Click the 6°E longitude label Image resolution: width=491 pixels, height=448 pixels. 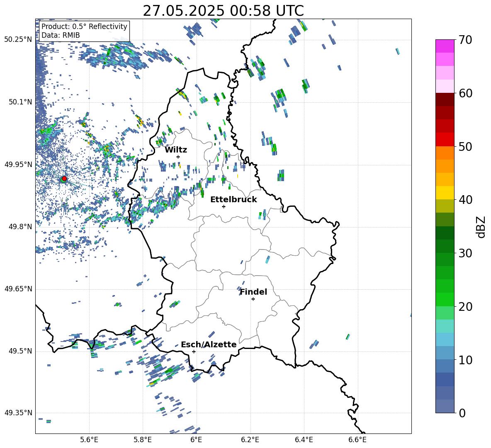tap(196, 440)
